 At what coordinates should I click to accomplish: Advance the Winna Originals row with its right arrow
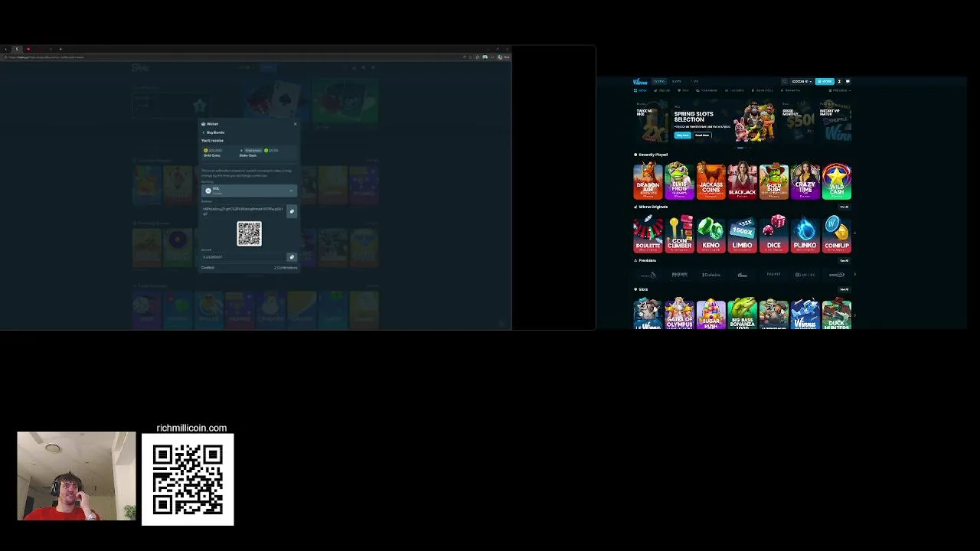(854, 233)
